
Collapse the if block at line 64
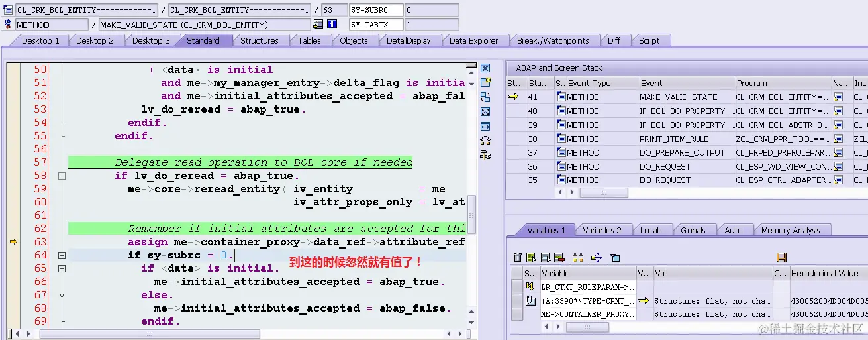pyautogui.click(x=62, y=255)
